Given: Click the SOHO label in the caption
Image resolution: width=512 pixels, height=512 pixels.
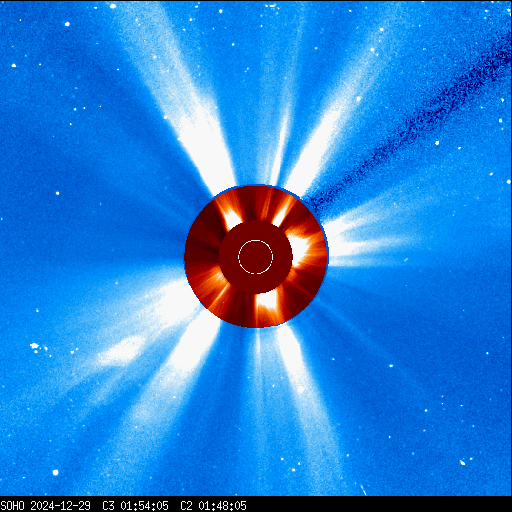Looking at the screenshot, I should pos(12,506).
